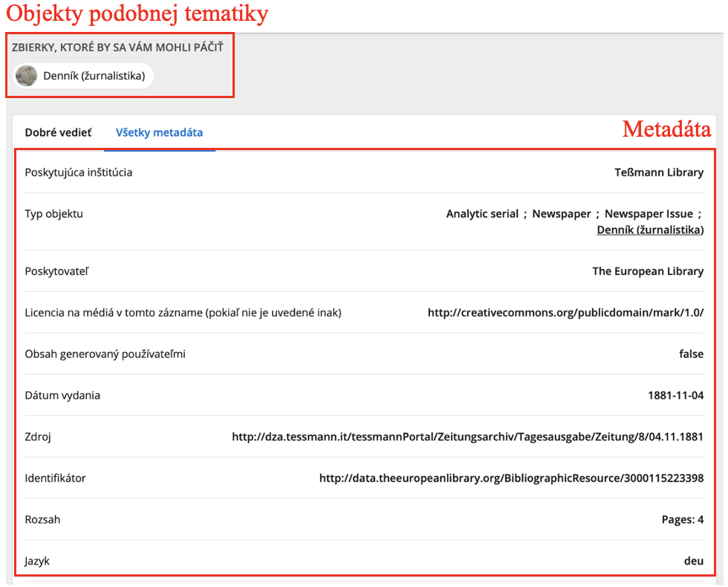Click the Licencia na médiá row label

[x=183, y=313]
